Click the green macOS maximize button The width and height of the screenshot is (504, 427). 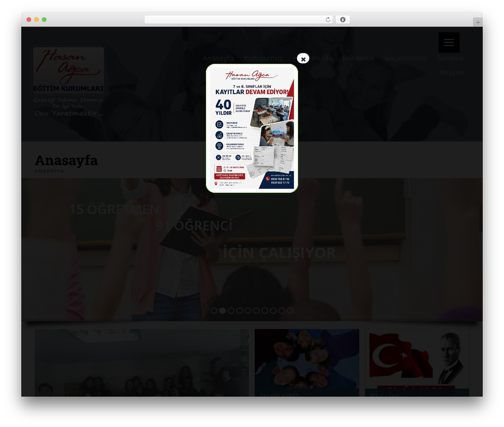(44, 20)
